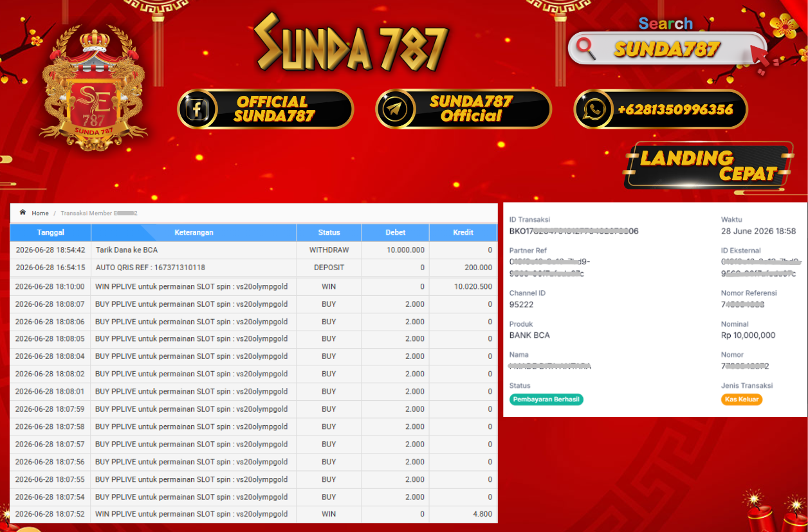Click the Status column header
Image resolution: width=808 pixels, height=532 pixels.
point(329,232)
